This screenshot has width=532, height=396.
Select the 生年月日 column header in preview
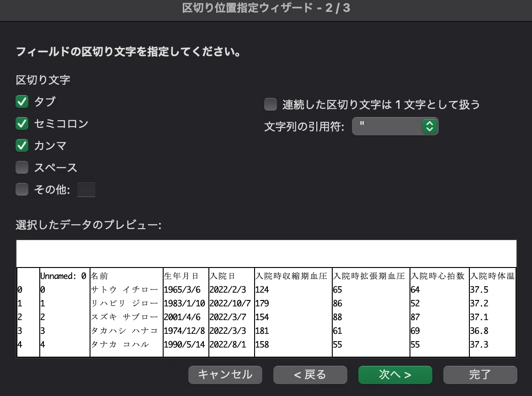point(181,276)
